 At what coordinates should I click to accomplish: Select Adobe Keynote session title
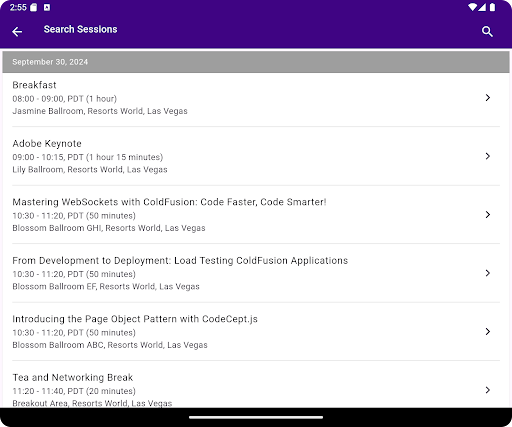tap(47, 144)
